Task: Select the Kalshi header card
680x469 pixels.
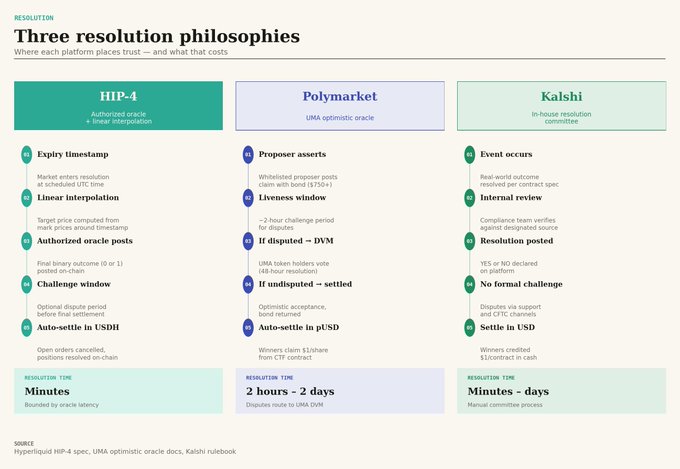Action: [x=562, y=105]
